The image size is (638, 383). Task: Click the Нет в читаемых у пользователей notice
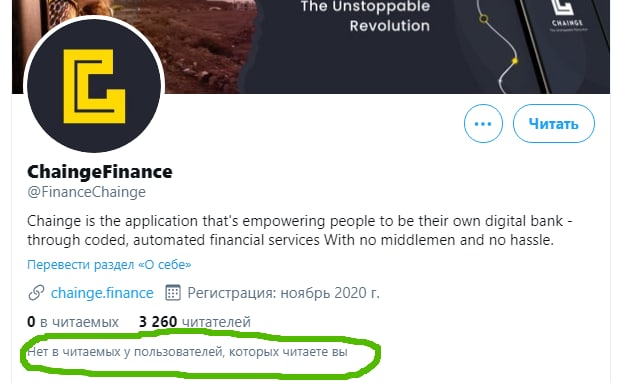point(187,352)
